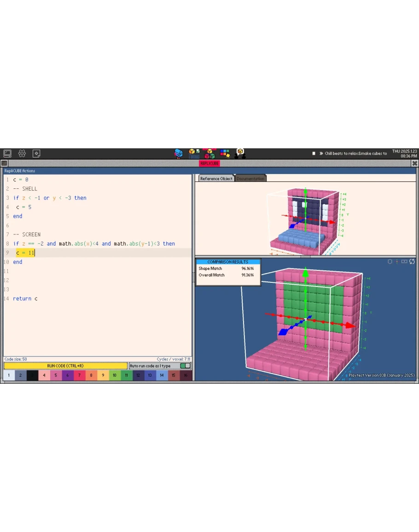Image resolution: width=419 pixels, height=532 pixels.
Task: Switch to the Documentation tab
Action: [x=250, y=179]
